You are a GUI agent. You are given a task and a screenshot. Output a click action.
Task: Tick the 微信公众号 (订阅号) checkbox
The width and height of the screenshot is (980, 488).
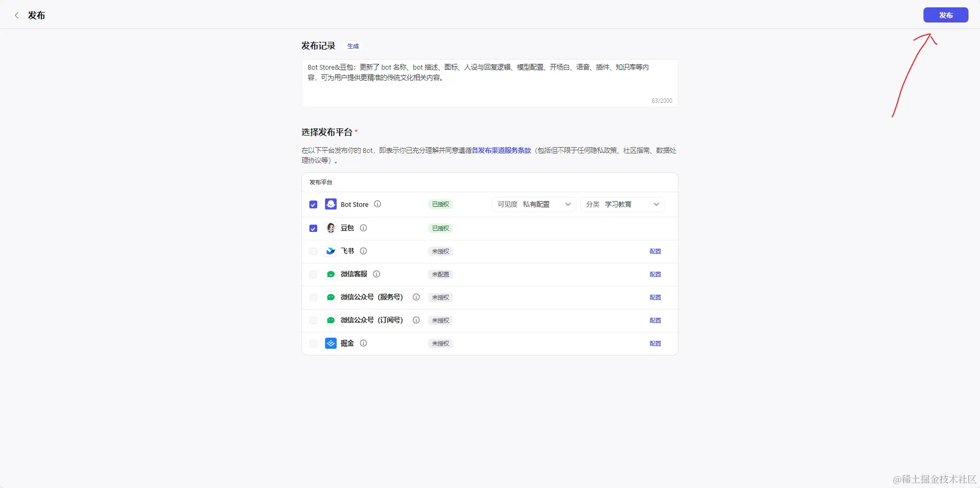(x=313, y=320)
